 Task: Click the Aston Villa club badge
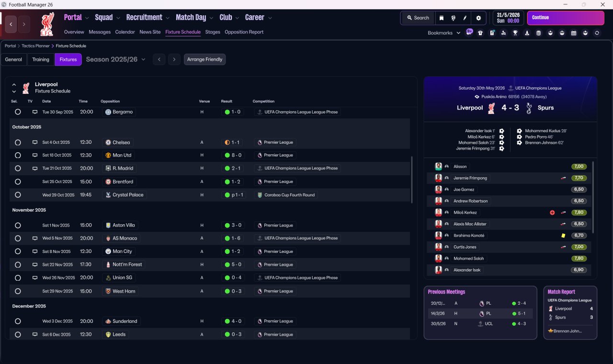click(x=108, y=225)
